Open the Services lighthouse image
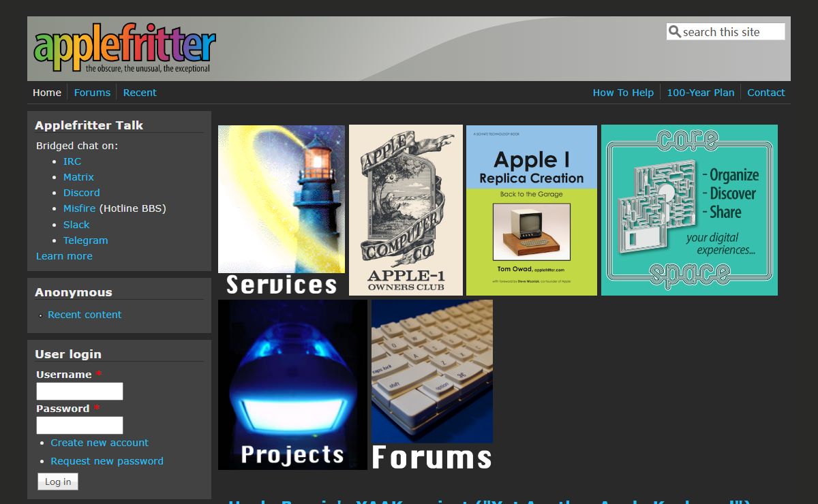Viewport: 818px width, 504px height. tap(282, 210)
